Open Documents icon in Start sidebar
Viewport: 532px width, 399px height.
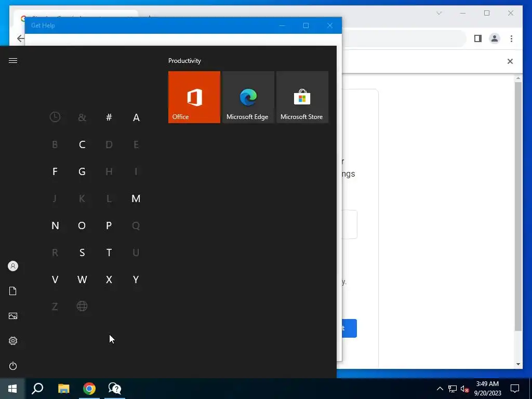point(13,291)
